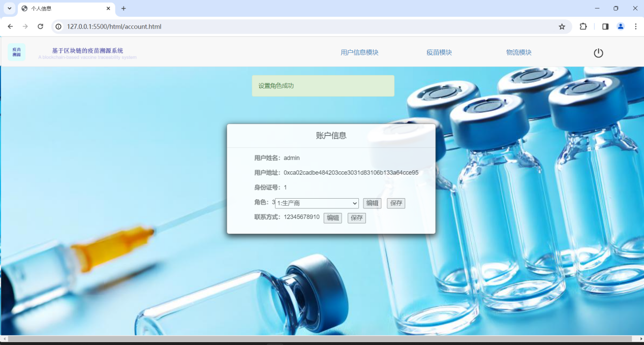This screenshot has height=345, width=644.
Task: Click the horizontal scrollbar track
Action: coord(319,338)
